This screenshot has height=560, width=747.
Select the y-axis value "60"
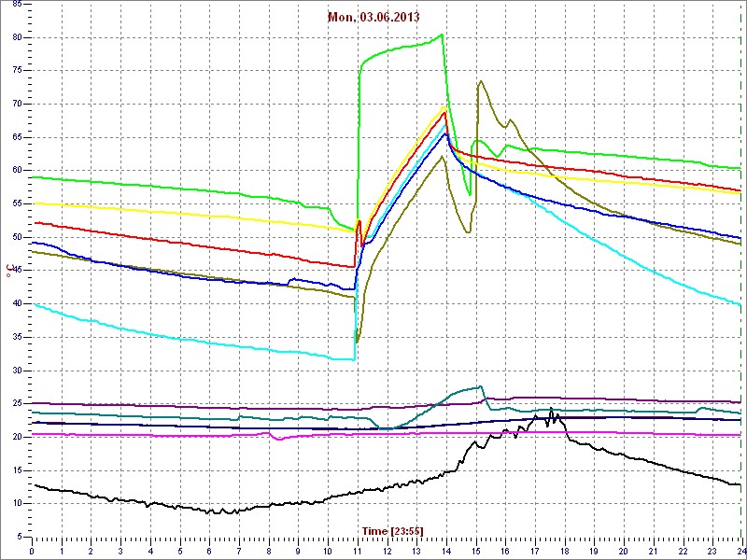coord(17,171)
